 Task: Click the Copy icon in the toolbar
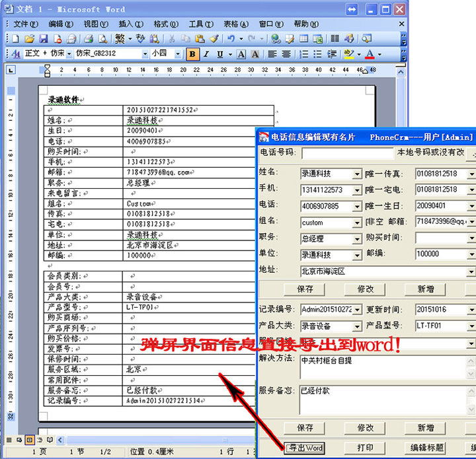[x=186, y=39]
